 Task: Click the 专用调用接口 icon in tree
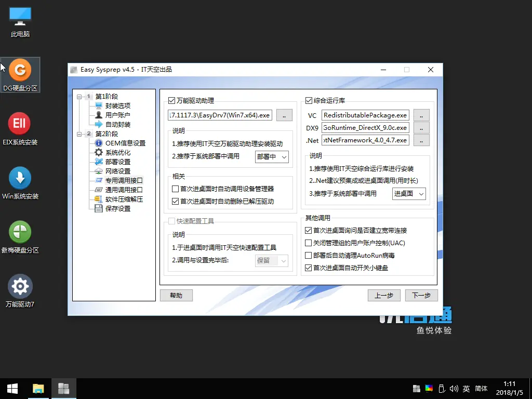click(98, 180)
